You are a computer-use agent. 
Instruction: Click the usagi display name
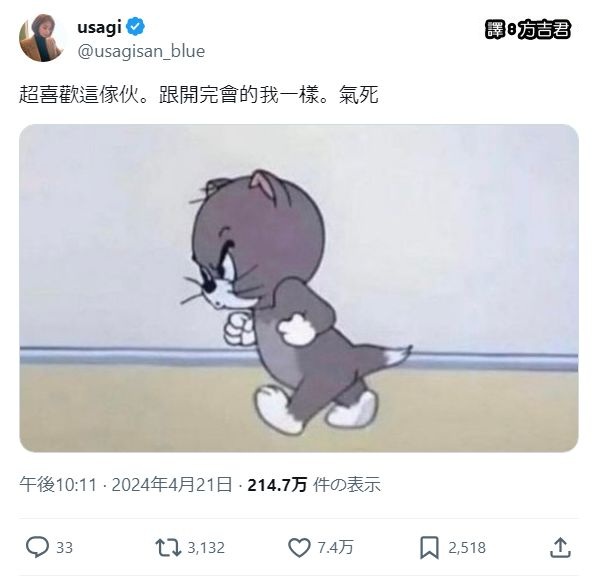click(x=99, y=27)
